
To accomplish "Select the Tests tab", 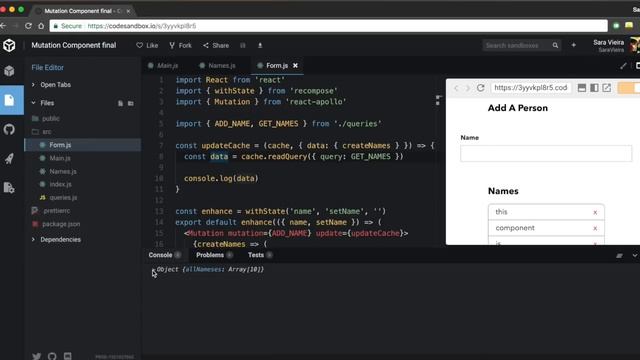I will pos(260,255).
